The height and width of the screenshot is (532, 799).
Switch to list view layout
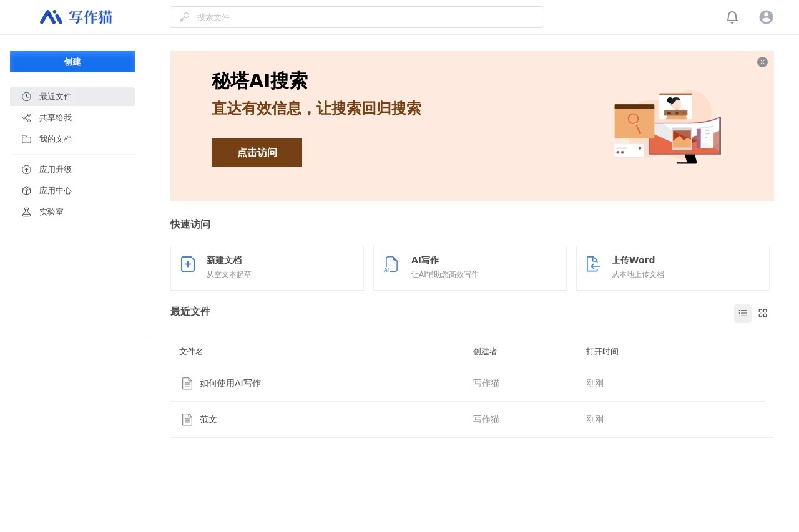[742, 313]
